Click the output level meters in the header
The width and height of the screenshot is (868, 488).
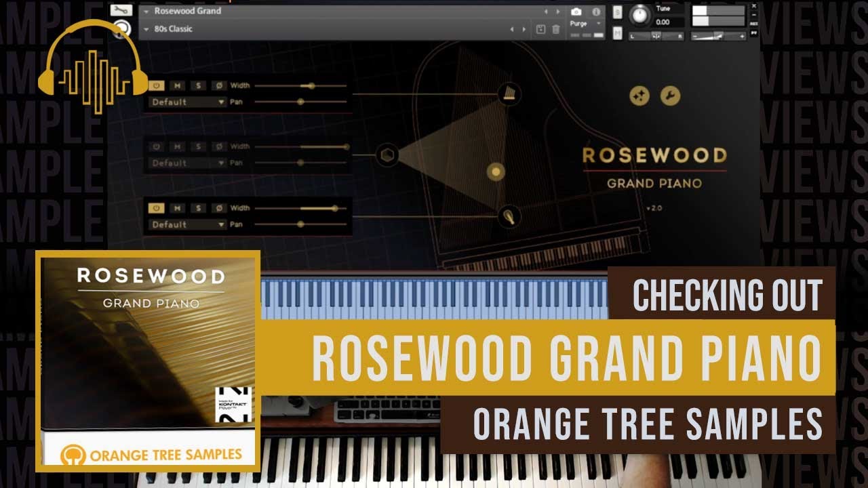[x=718, y=16]
